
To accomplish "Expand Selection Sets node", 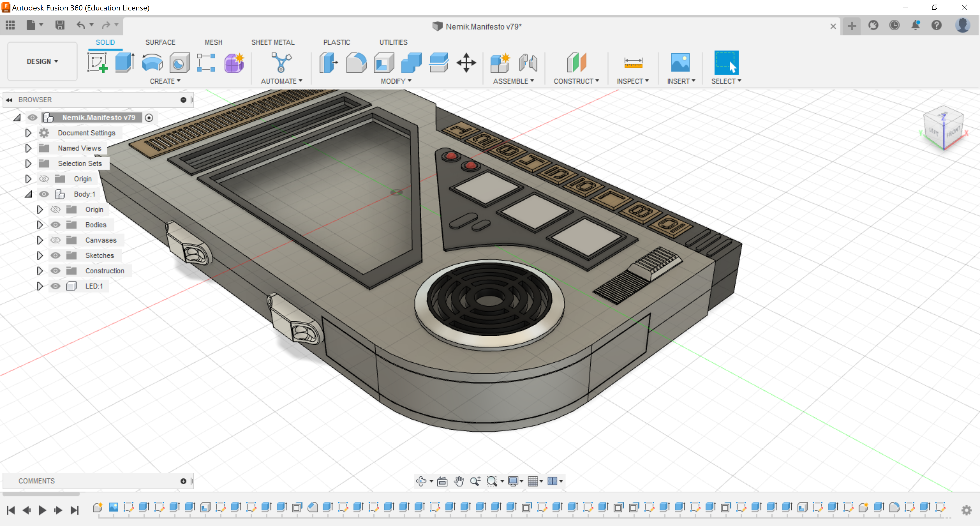I will tap(28, 164).
